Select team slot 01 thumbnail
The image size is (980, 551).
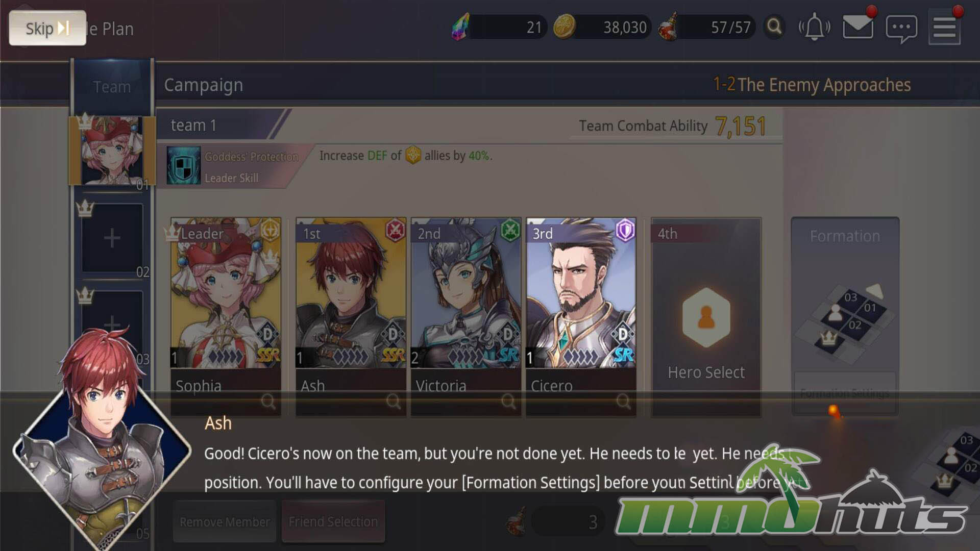(x=112, y=151)
